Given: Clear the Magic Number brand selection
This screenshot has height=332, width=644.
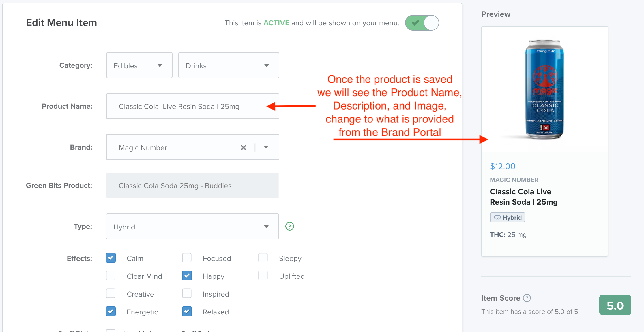Looking at the screenshot, I should tap(244, 148).
